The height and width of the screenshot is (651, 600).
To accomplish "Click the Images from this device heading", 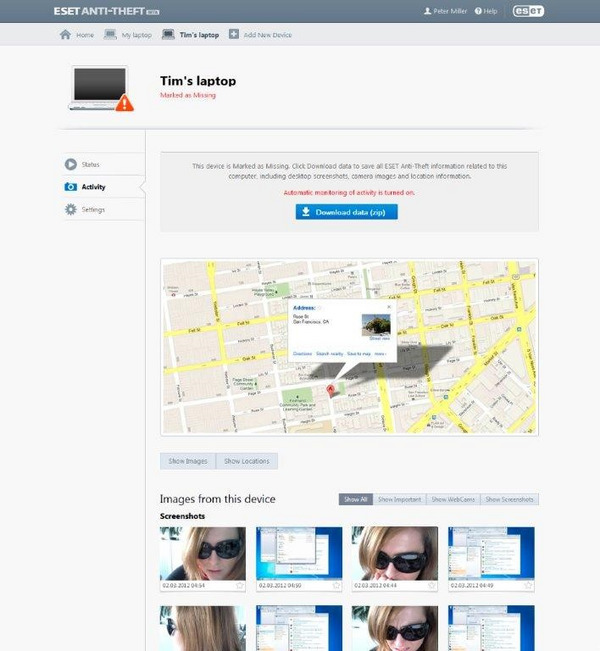I will click(x=218, y=499).
